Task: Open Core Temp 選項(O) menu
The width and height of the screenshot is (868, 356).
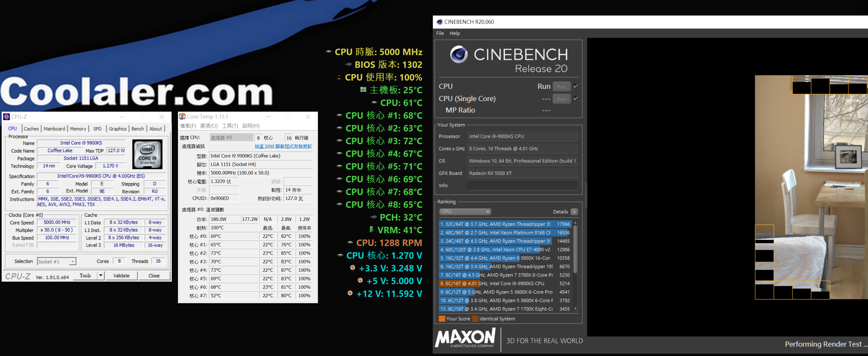Action: [209, 126]
